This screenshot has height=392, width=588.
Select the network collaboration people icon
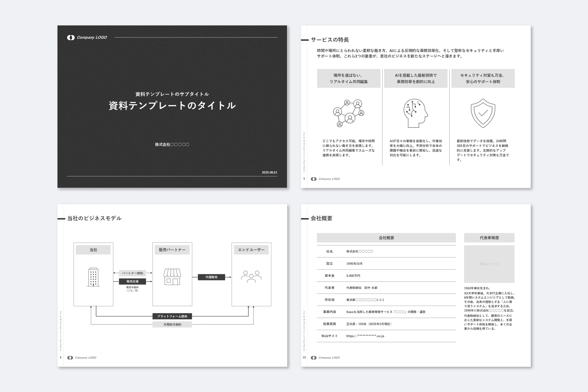348,113
